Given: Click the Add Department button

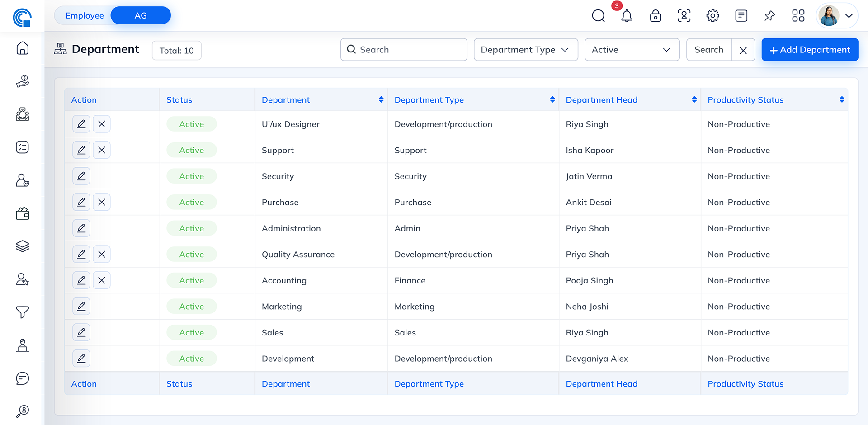Looking at the screenshot, I should 810,50.
